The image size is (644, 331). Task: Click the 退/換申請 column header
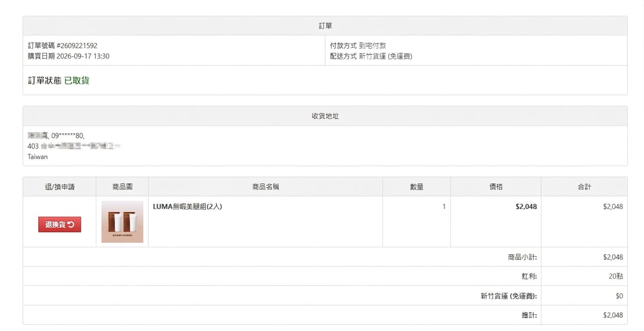pyautogui.click(x=59, y=187)
